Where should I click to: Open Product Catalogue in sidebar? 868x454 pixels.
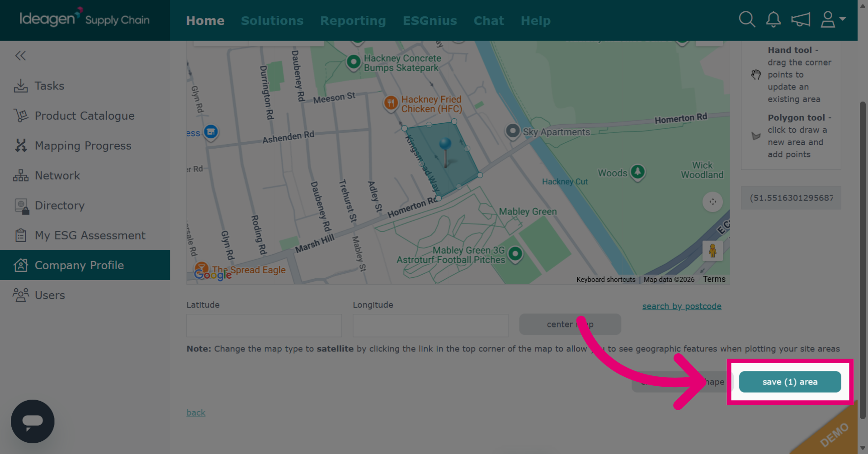[85, 116]
